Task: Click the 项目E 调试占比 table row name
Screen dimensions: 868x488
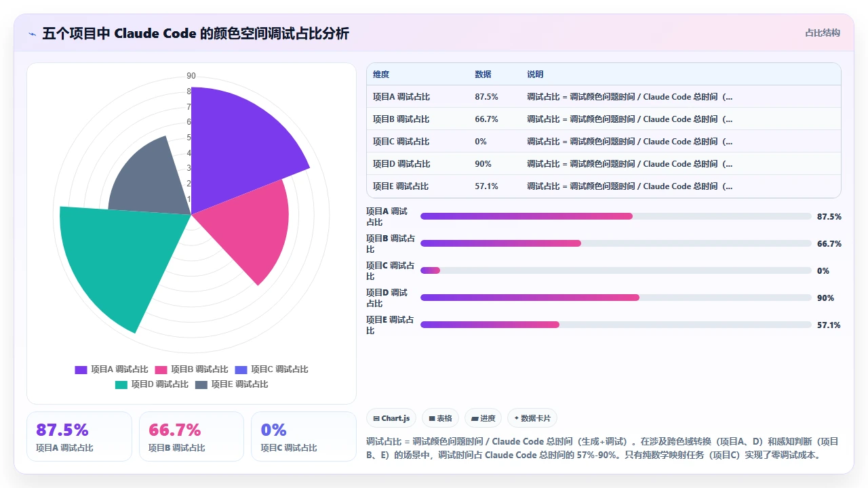Action: pos(401,186)
